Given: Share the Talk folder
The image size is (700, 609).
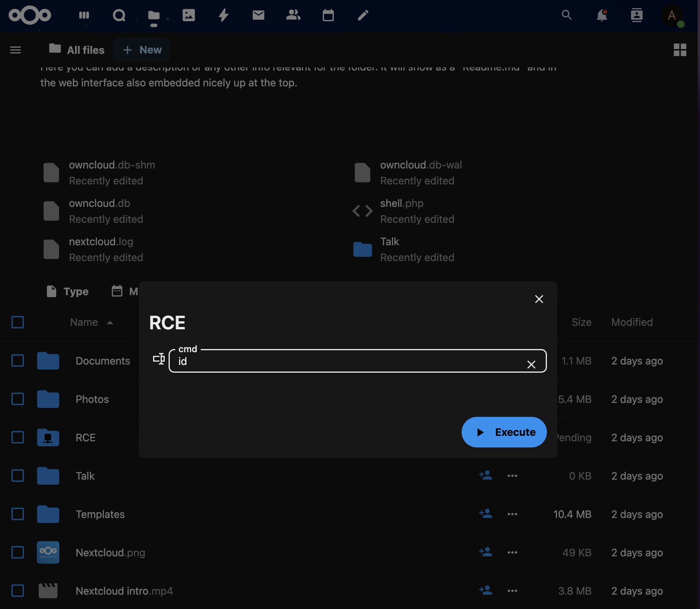Looking at the screenshot, I should click(486, 475).
